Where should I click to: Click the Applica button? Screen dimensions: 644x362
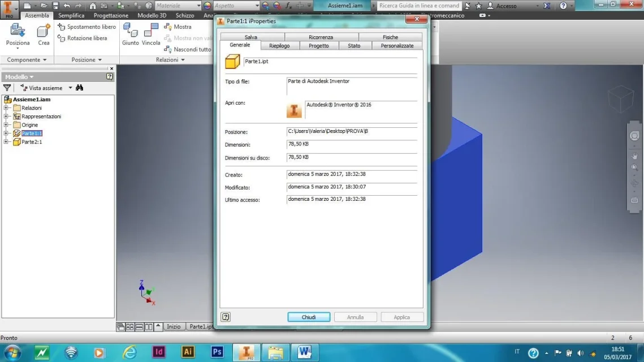point(401,317)
